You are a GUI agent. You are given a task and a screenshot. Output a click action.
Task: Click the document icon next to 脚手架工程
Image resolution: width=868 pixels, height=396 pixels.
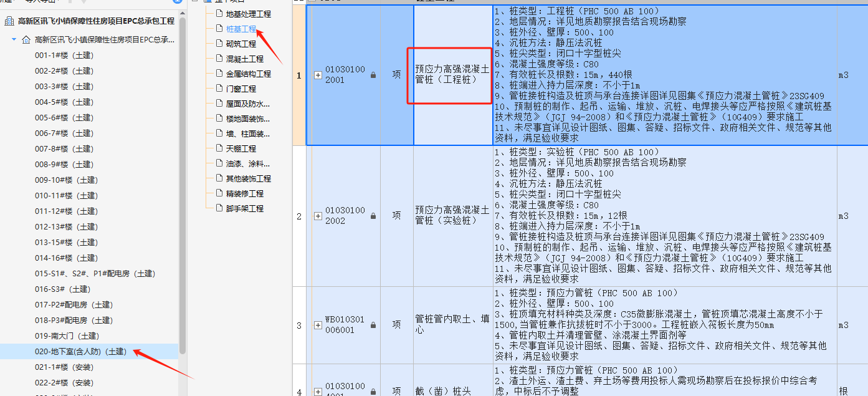pos(218,208)
